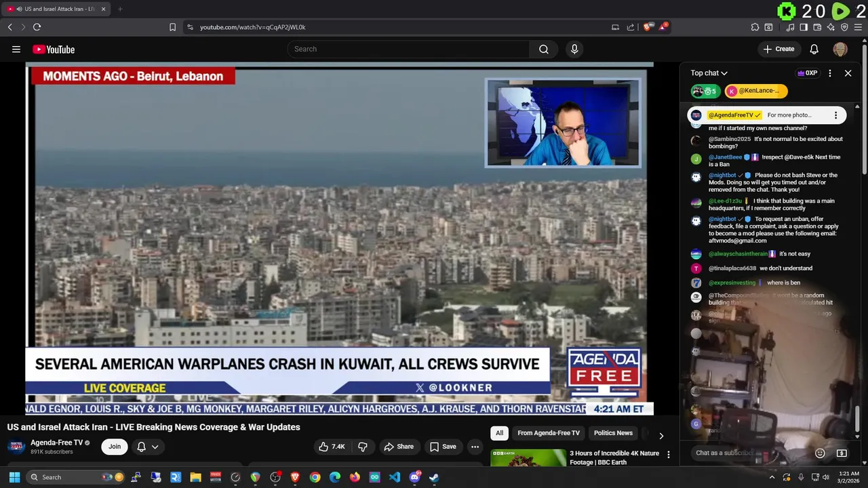Image resolution: width=868 pixels, height=488 pixels.
Task: Open the browser main menu
Action: click(x=859, y=27)
